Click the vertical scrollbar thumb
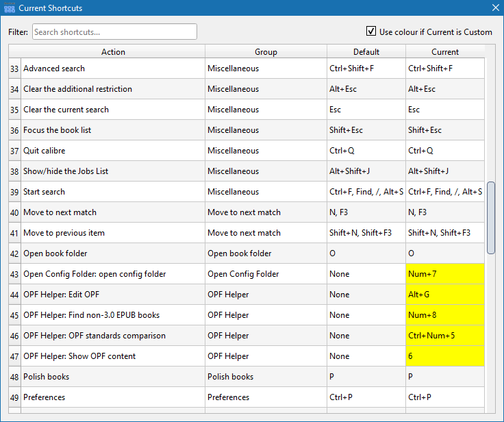 coord(491,218)
